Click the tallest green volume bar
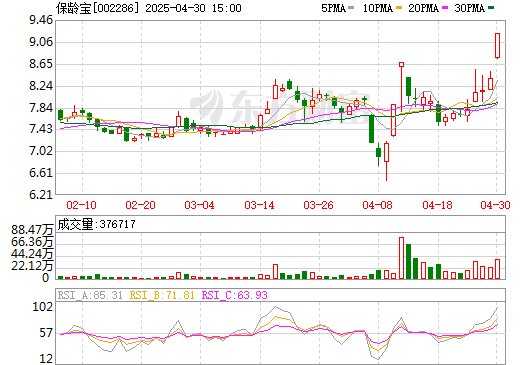The image size is (520, 365). coord(408,261)
